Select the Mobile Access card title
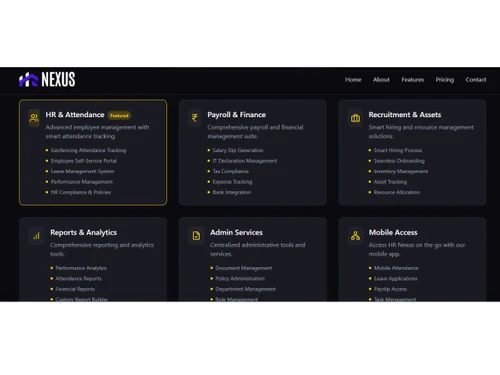This screenshot has width=500, height=375. (x=393, y=232)
